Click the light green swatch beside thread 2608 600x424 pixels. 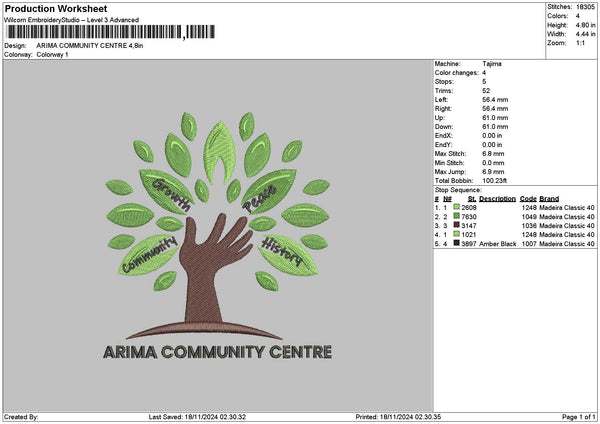456,207
